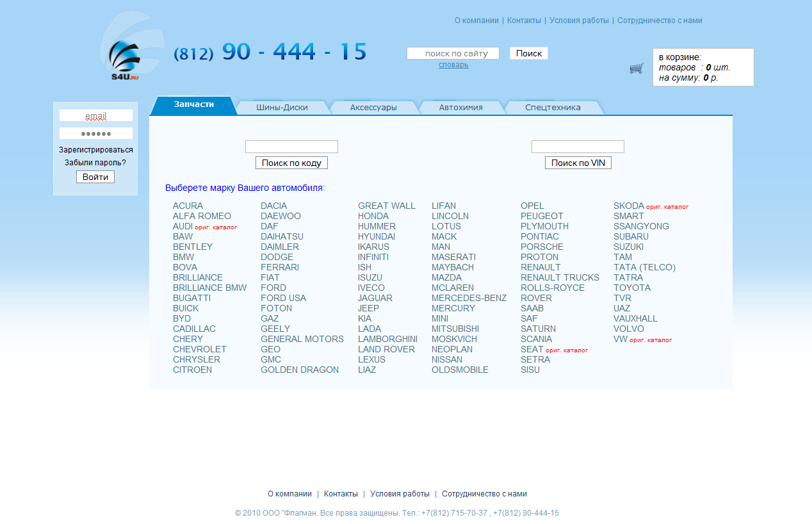Open Контакты in the header menu
The image size is (812, 524).
(x=524, y=20)
